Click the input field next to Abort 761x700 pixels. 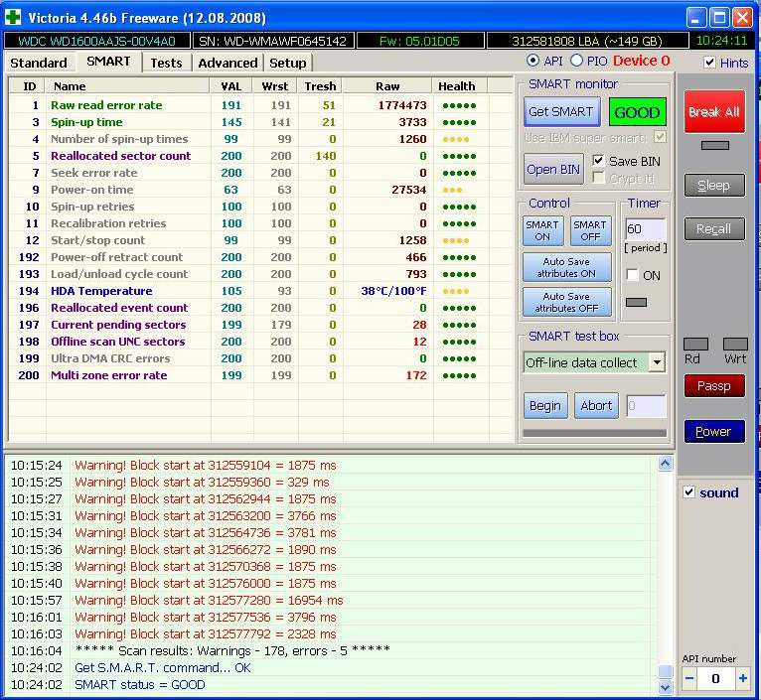point(646,406)
